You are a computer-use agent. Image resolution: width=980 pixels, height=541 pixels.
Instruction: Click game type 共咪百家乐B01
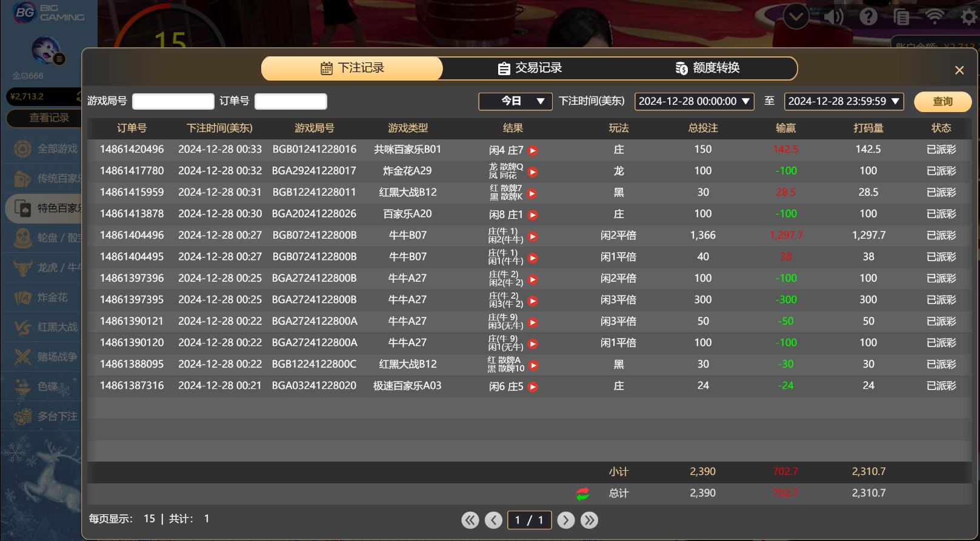click(x=407, y=149)
